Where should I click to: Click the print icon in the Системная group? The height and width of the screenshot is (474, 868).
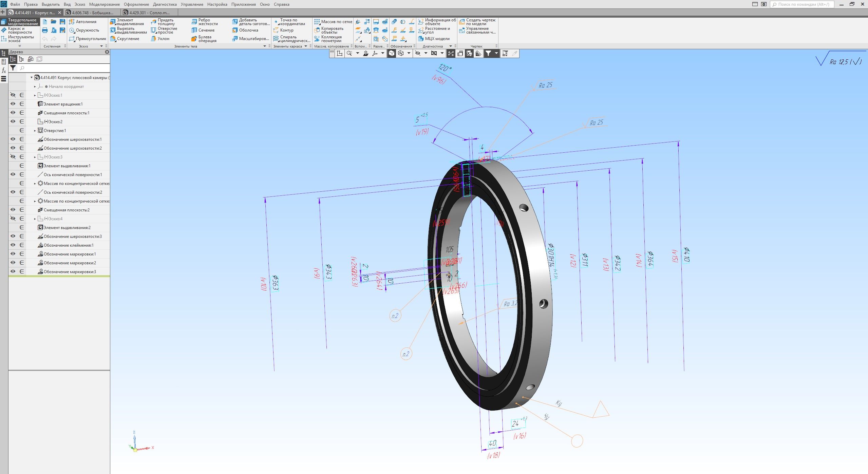[45, 30]
